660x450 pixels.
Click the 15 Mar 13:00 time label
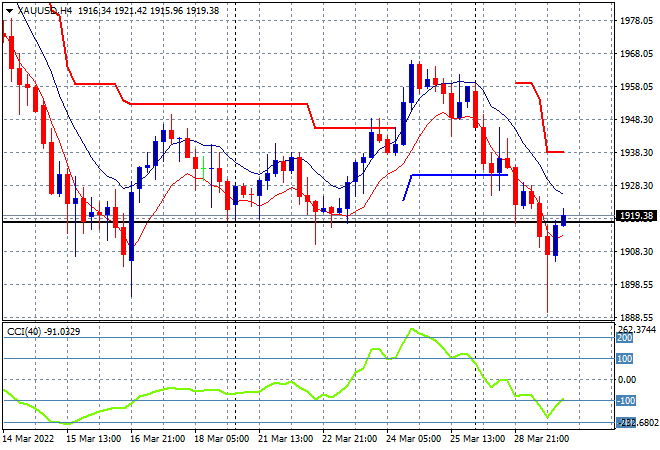93,439
